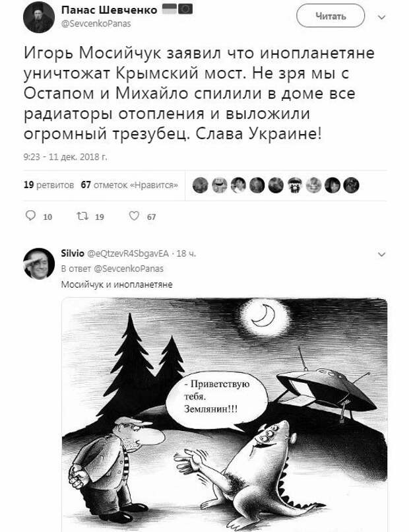Click first liker avatar in row
Image resolution: width=409 pixels, height=532 pixels.
pos(201,185)
